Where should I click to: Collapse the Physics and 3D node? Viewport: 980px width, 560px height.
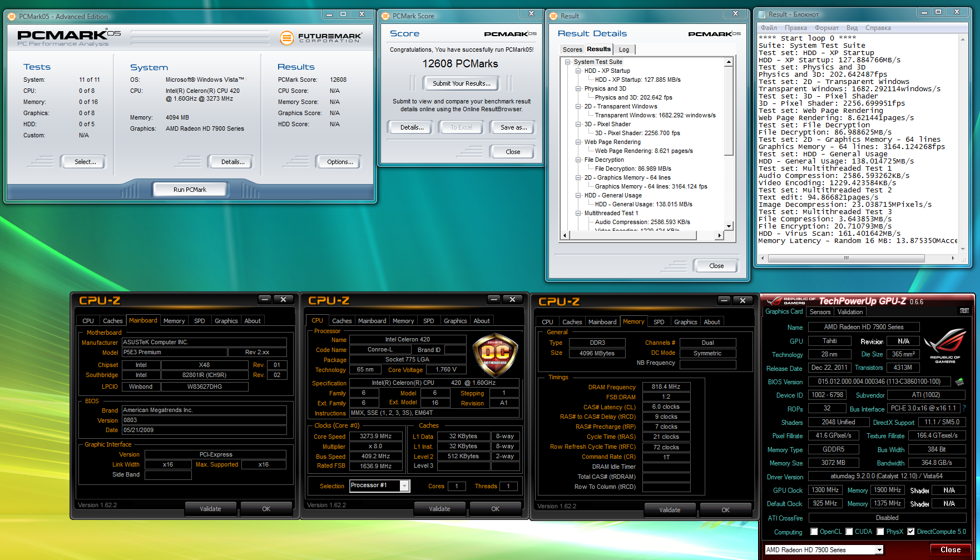tap(578, 89)
